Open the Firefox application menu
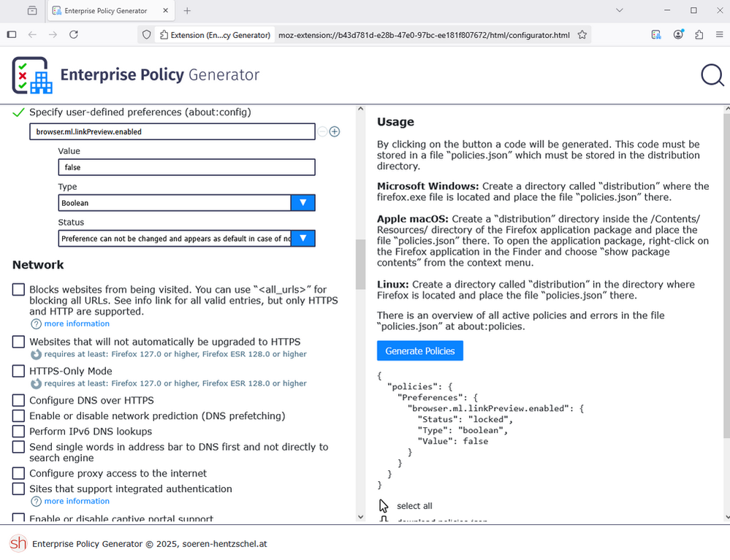Image resolution: width=730 pixels, height=560 pixels. pyautogui.click(x=719, y=35)
